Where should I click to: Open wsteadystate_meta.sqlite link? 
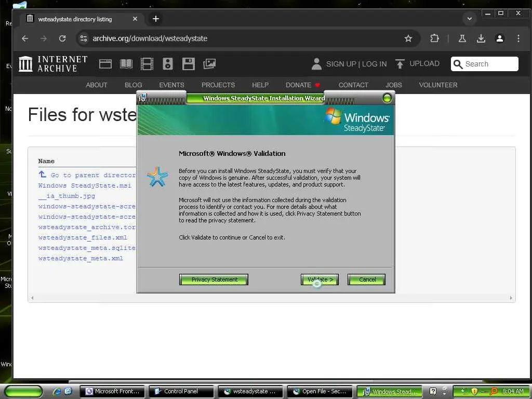coord(87,248)
